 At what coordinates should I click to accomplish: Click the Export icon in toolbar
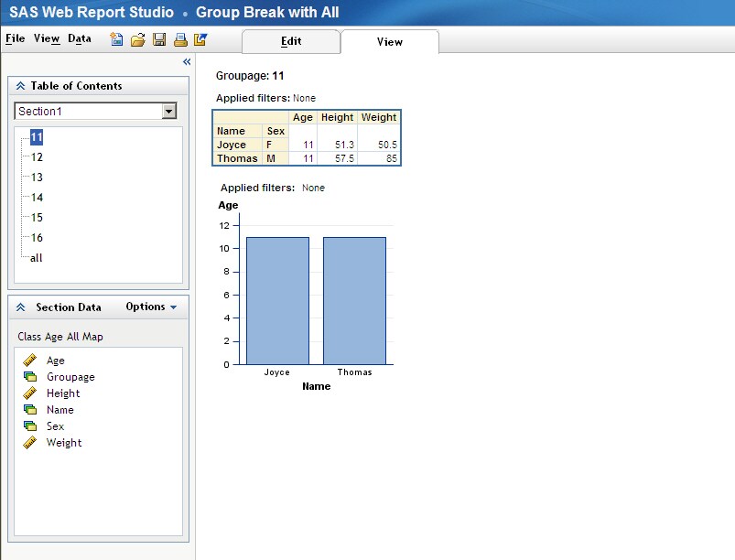[201, 39]
